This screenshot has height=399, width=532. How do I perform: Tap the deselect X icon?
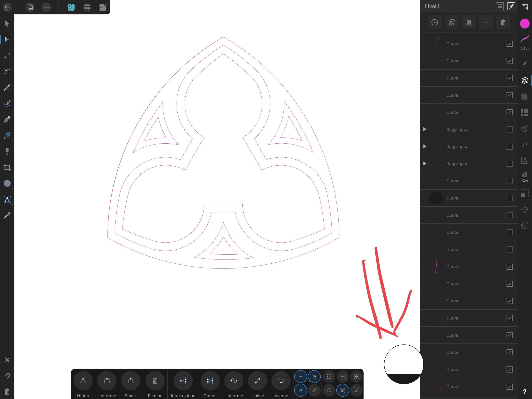click(x=7, y=360)
